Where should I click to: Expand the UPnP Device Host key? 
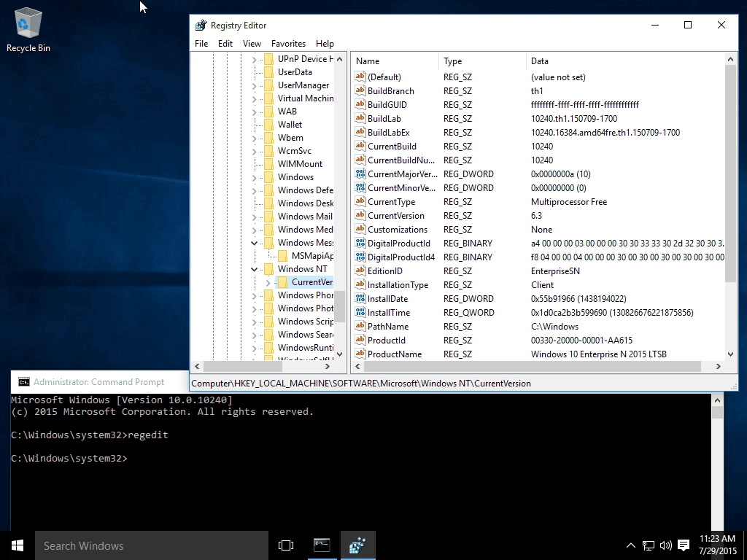(255, 60)
